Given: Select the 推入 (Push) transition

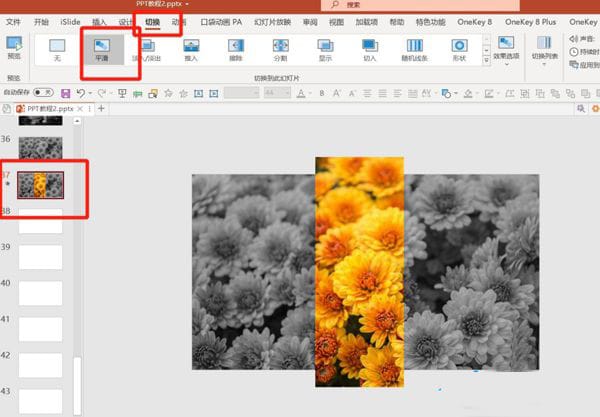Looking at the screenshot, I should (x=191, y=50).
